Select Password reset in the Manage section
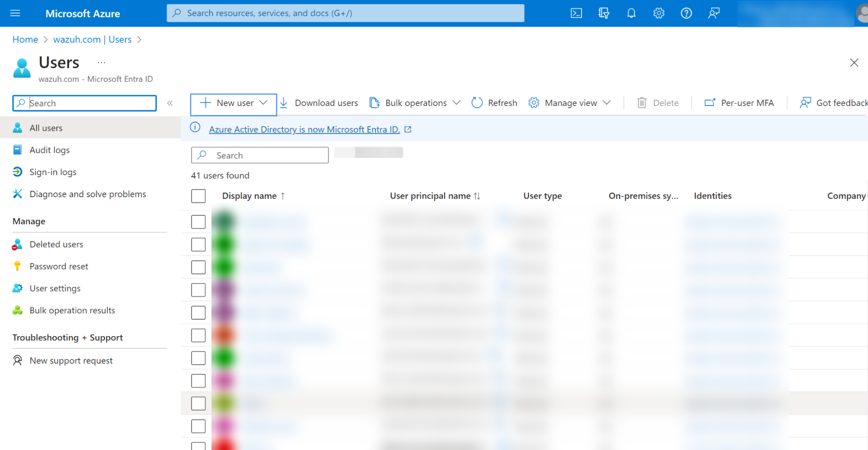868x450 pixels. [x=59, y=266]
